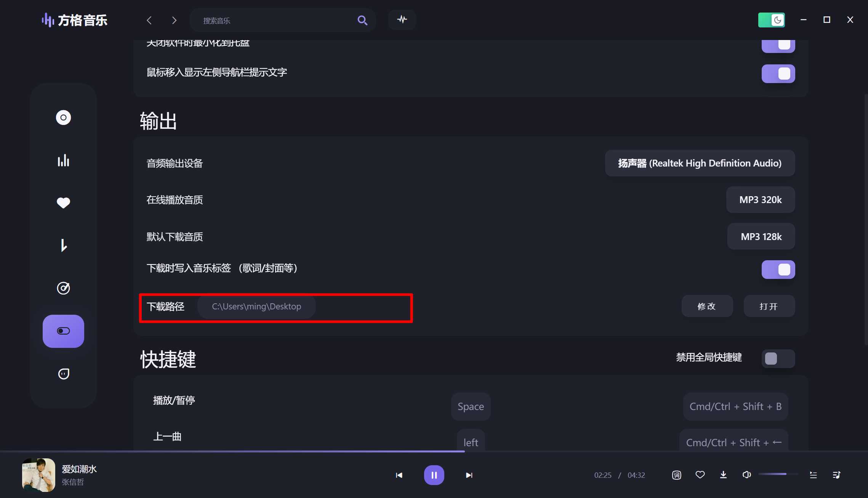Click the artist name 张信哲
This screenshot has height=498, width=868.
pos(73,482)
